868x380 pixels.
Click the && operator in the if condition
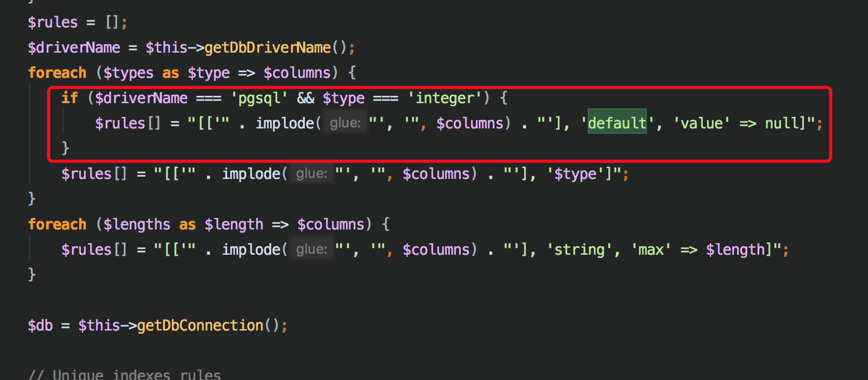coord(305,98)
